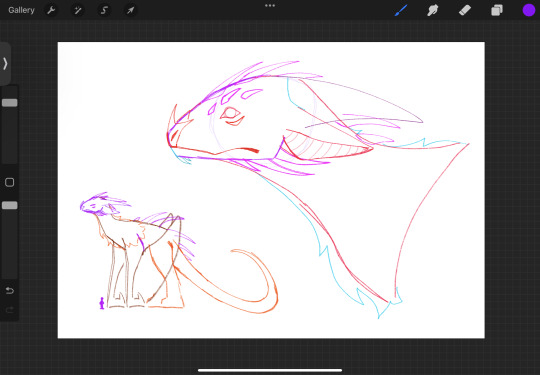Tap the large dragon head sketch eye
Viewport: 540px width, 375px height.
coord(230,113)
